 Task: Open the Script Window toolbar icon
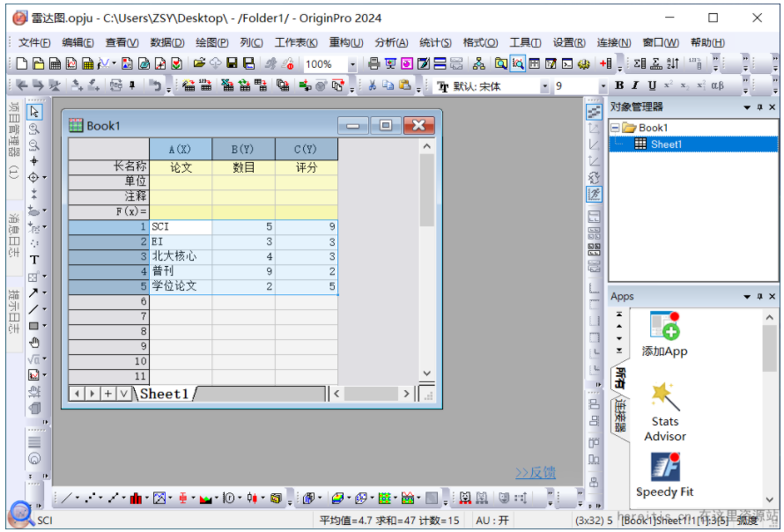(x=567, y=63)
